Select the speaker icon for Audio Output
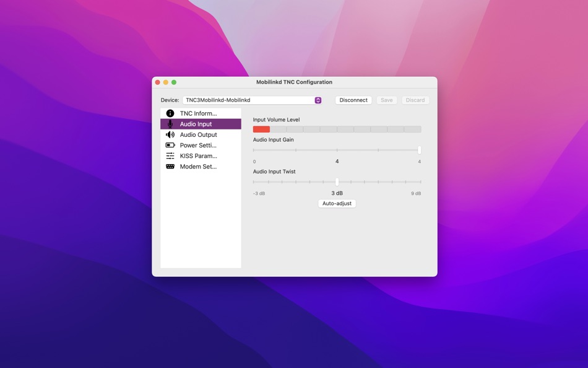The height and width of the screenshot is (368, 588). tap(171, 134)
